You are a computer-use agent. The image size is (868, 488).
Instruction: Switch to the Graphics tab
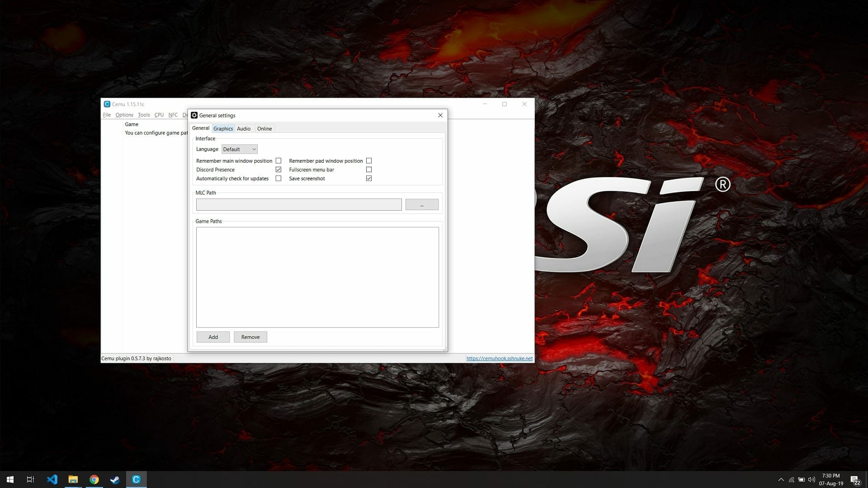pyautogui.click(x=223, y=129)
